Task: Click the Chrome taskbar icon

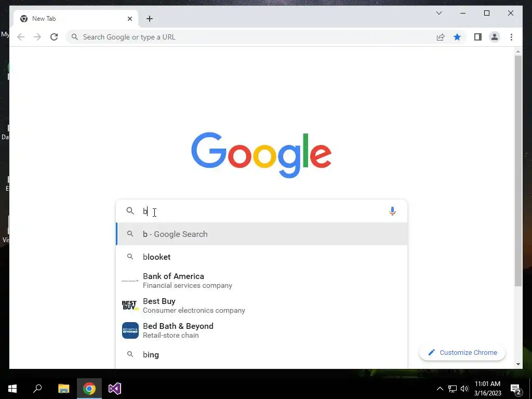Action: tap(89, 389)
